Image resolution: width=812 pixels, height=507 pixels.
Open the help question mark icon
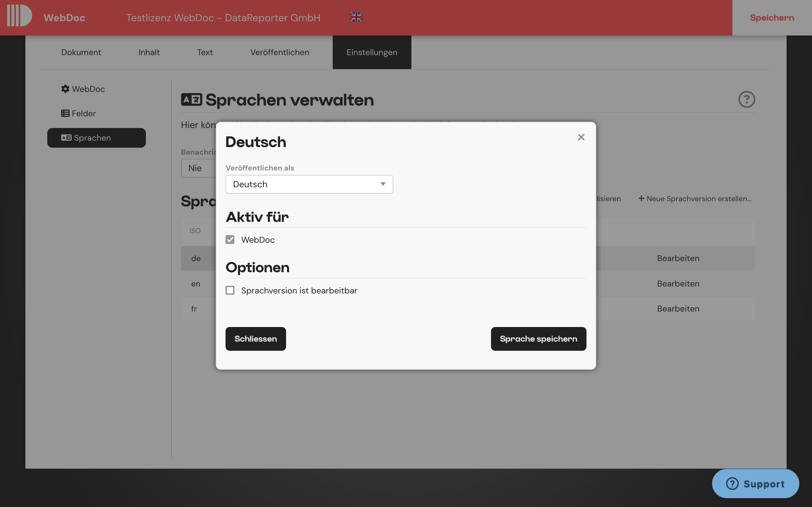click(747, 99)
